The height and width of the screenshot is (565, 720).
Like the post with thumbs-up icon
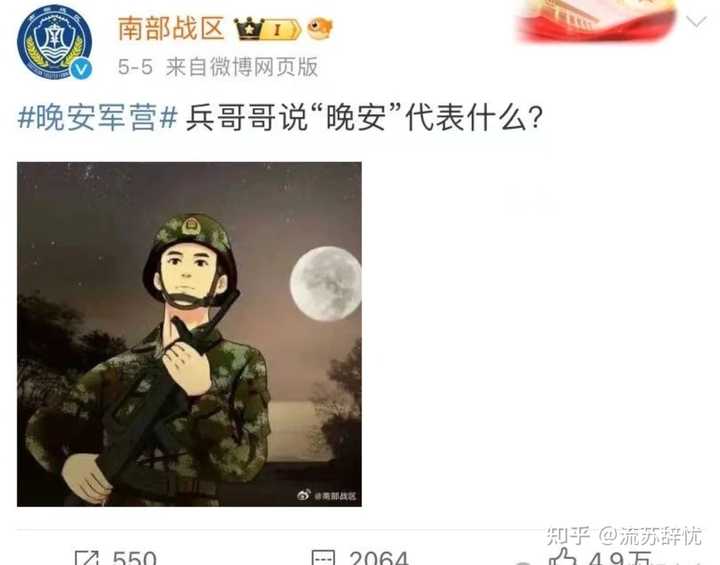(x=564, y=557)
